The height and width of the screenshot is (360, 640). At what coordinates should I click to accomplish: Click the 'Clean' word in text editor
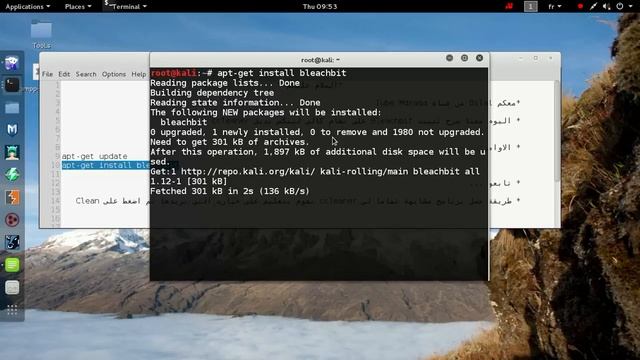point(87,201)
